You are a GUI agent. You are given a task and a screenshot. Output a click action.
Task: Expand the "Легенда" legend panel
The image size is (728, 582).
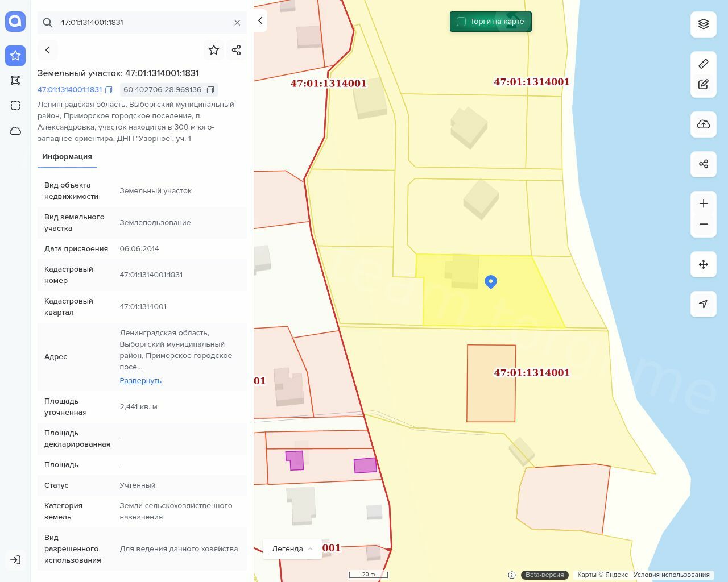coord(292,548)
